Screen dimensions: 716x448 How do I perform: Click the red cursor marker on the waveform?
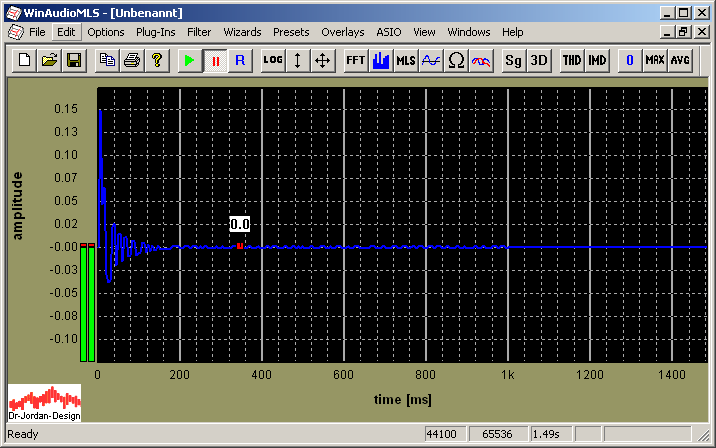point(240,245)
